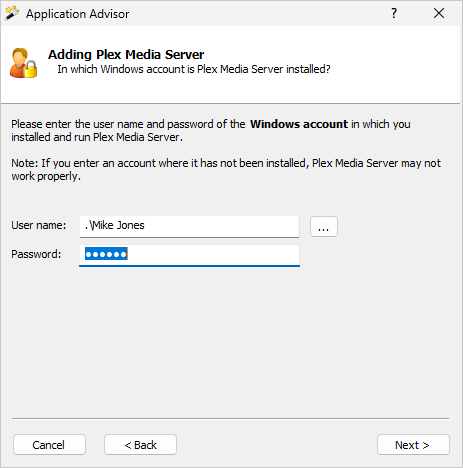463x468 pixels.
Task: Browse for accounts with the ellipsis button
Action: tap(324, 227)
